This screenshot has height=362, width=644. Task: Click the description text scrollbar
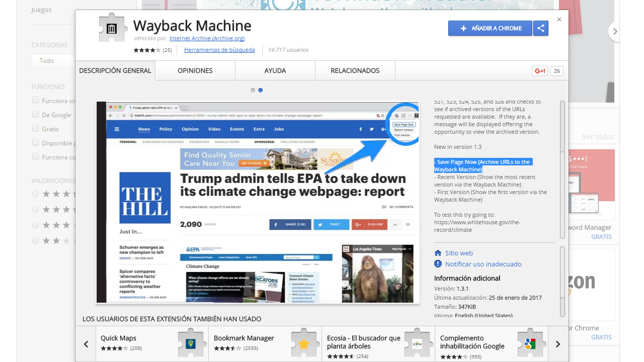562,169
